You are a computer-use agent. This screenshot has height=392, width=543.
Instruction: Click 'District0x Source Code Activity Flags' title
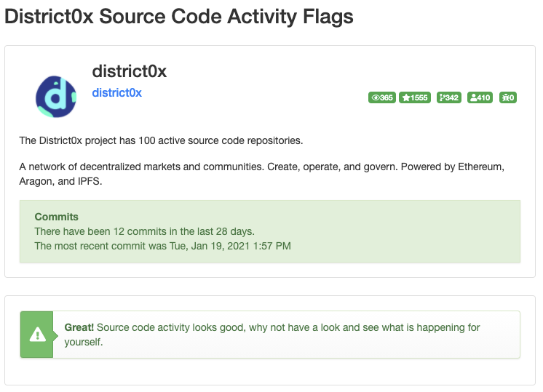click(x=179, y=16)
